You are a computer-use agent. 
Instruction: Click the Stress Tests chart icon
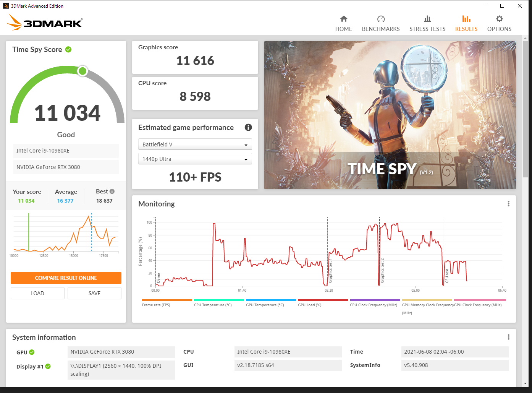point(427,19)
